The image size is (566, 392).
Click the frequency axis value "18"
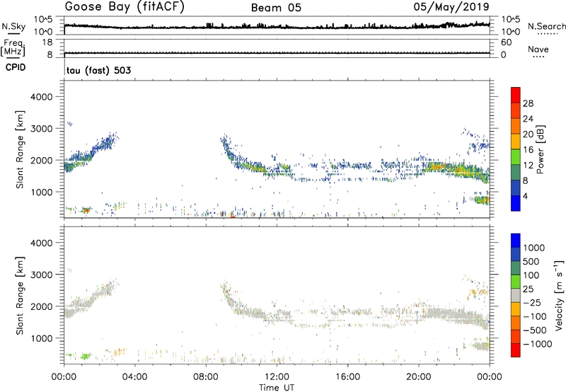47,42
